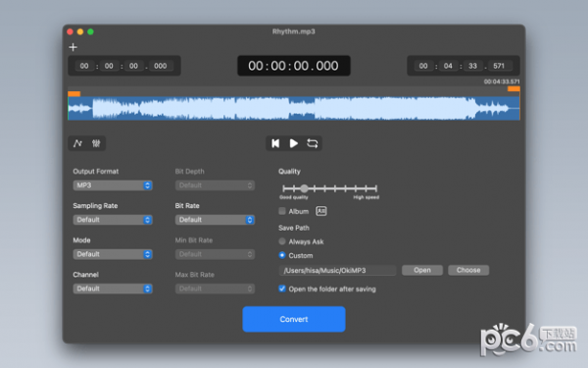The width and height of the screenshot is (588, 368).
Task: Open the equalizer sliders icon
Action: tap(96, 143)
